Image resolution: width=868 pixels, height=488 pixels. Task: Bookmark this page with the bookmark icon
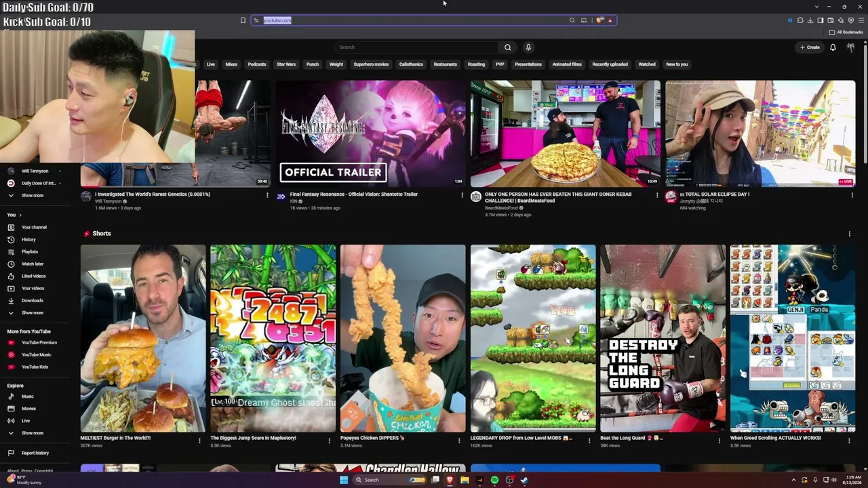[243, 20]
